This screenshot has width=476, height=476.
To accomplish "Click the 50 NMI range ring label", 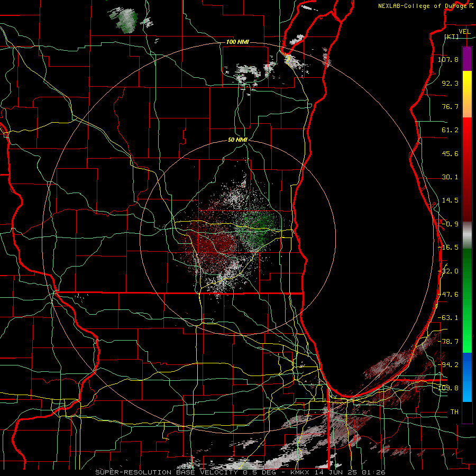I will [237, 140].
